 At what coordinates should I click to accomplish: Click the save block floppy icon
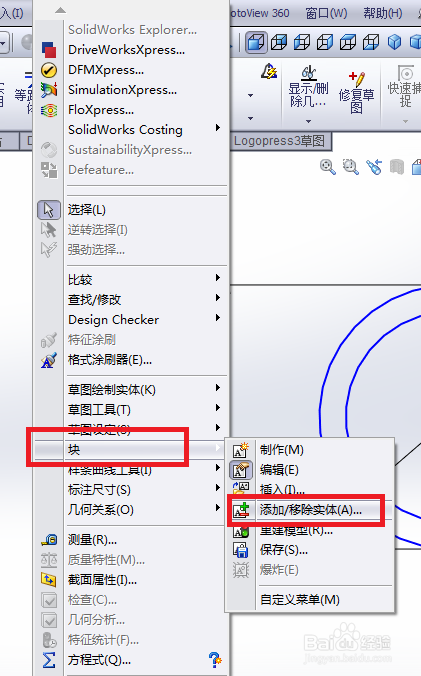241,550
